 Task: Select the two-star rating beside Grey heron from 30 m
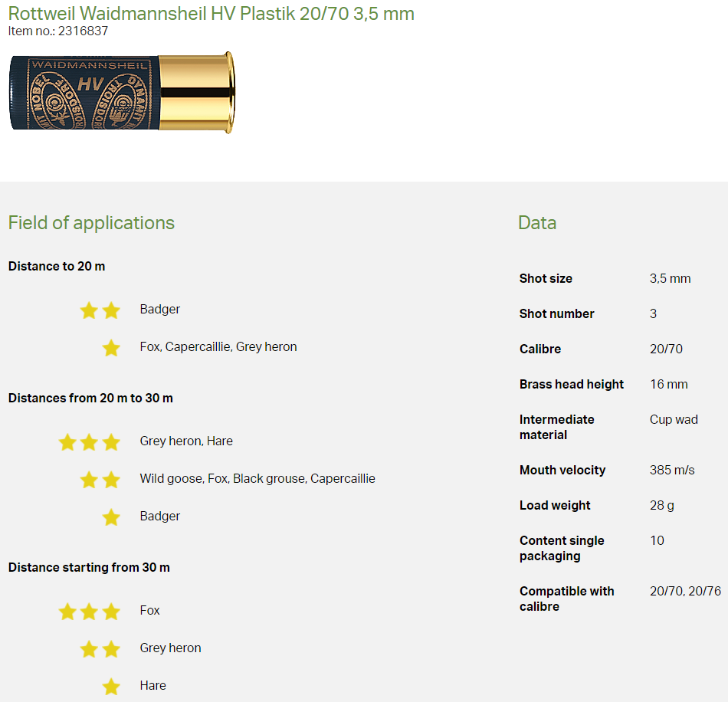pos(100,649)
